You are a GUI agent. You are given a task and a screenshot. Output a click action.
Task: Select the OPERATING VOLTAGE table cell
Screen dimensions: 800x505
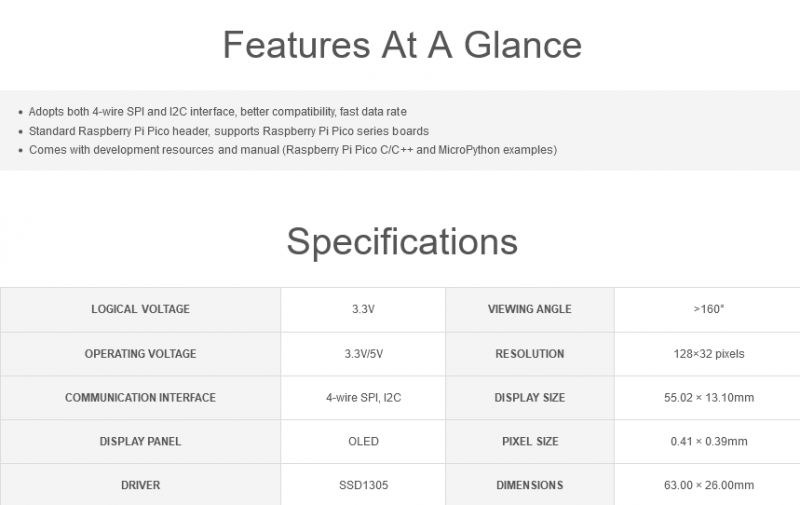[x=140, y=353]
